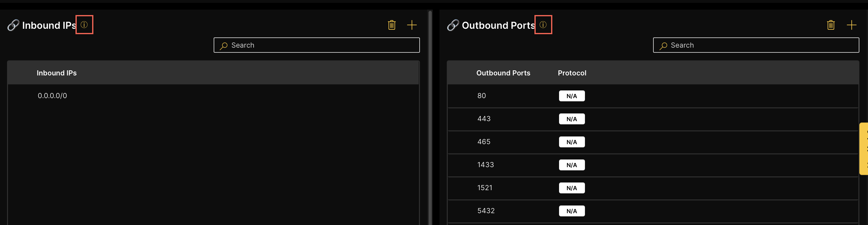Select the 0.0.0.0/0 inbound IP row
The height and width of the screenshot is (225, 868).
pos(52,96)
